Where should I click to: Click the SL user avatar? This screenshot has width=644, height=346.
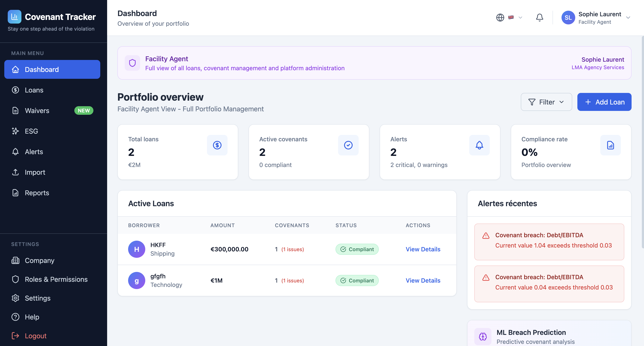[x=568, y=18]
